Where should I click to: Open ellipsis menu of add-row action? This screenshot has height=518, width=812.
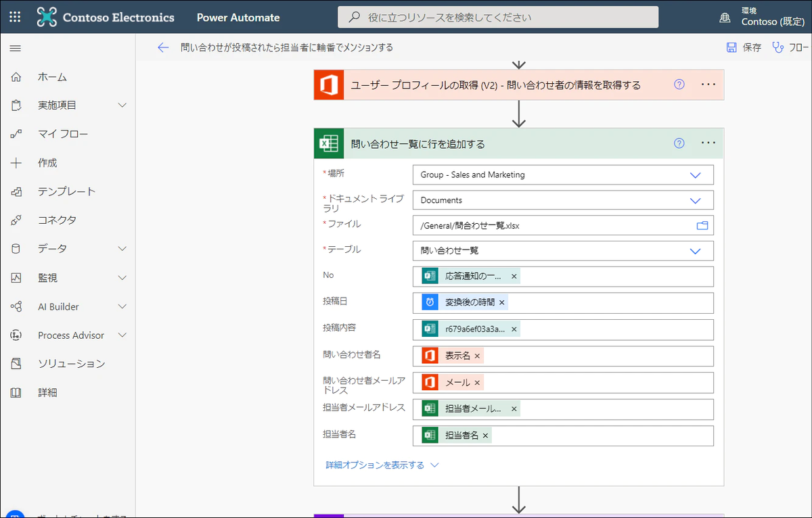click(x=708, y=143)
